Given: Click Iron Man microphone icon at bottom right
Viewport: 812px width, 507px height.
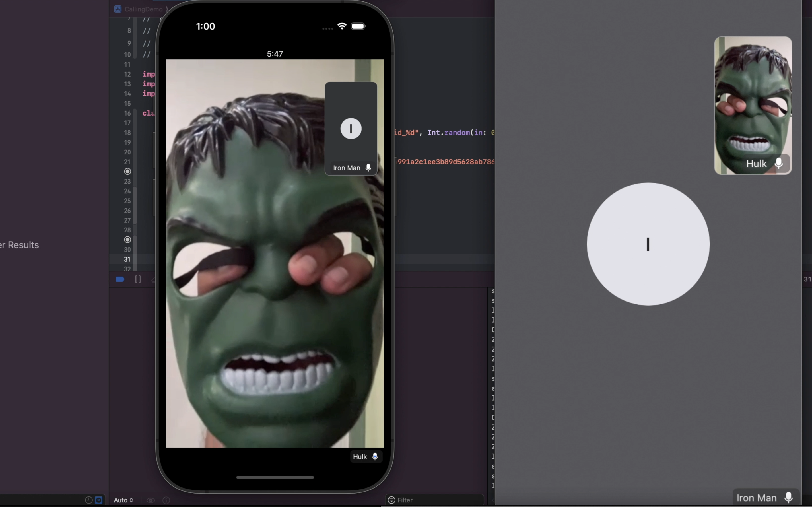Looking at the screenshot, I should coord(789,498).
